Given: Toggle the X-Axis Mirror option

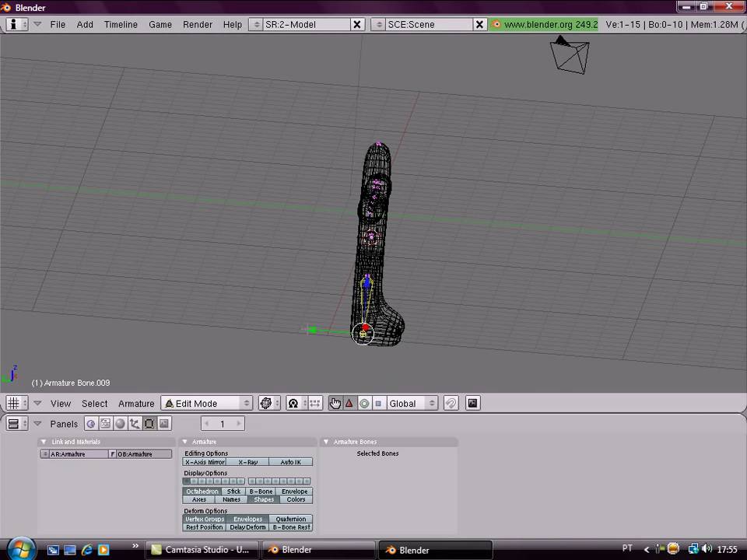Looking at the screenshot, I should click(205, 462).
